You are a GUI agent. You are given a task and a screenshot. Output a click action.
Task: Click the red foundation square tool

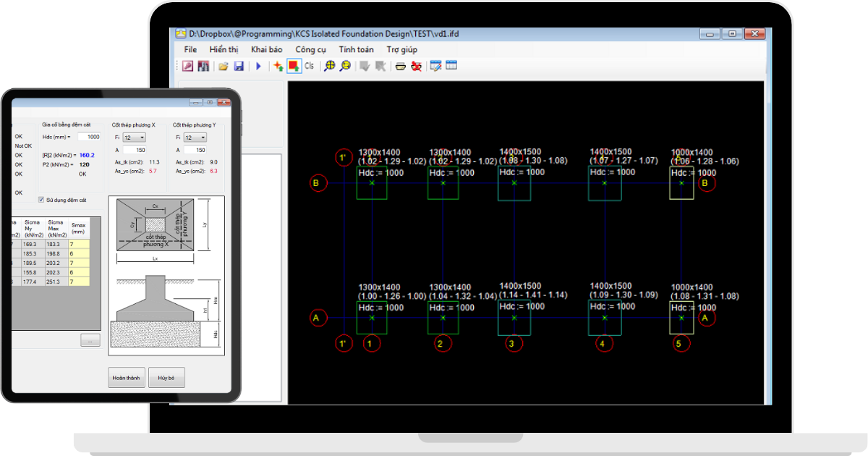click(294, 66)
